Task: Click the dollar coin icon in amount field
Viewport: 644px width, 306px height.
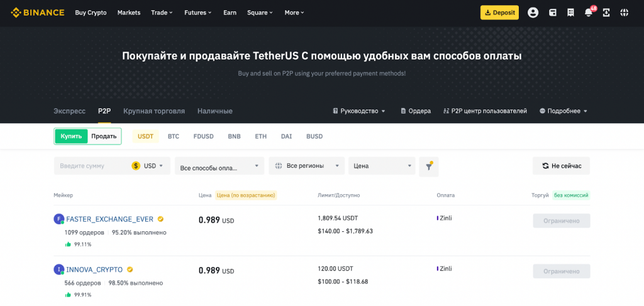Action: tap(136, 166)
